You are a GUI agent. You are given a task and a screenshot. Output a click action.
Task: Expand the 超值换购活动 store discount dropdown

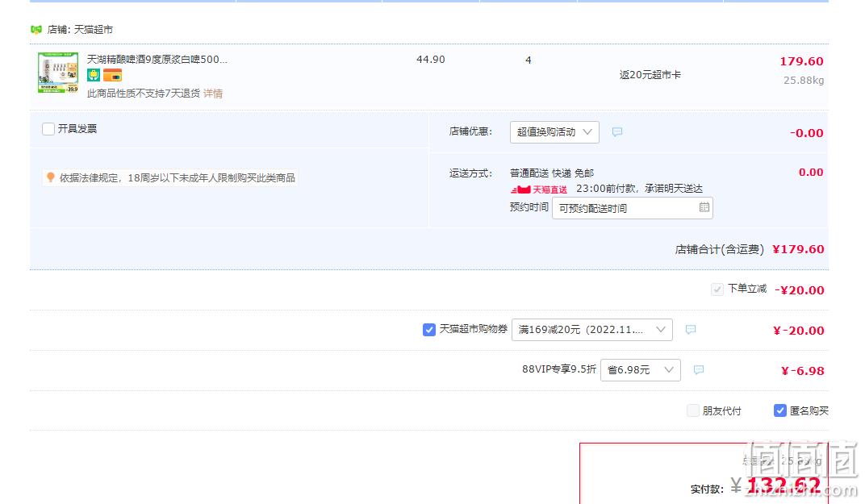pyautogui.click(x=554, y=132)
